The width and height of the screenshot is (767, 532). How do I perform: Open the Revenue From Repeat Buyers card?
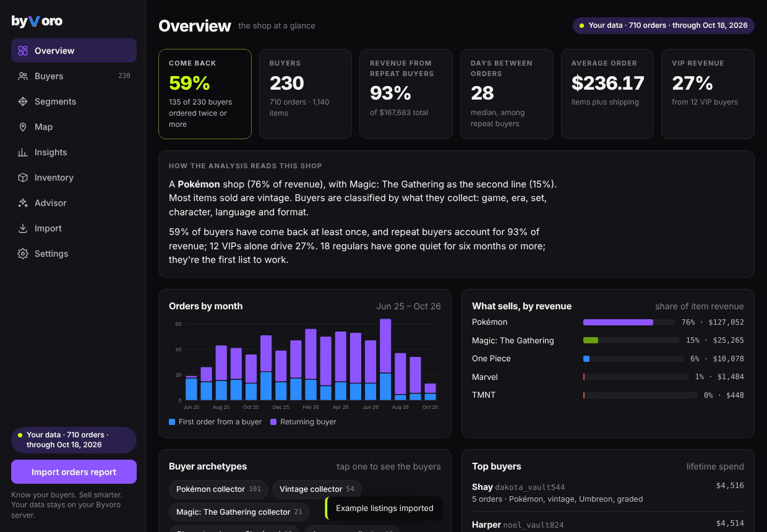406,94
